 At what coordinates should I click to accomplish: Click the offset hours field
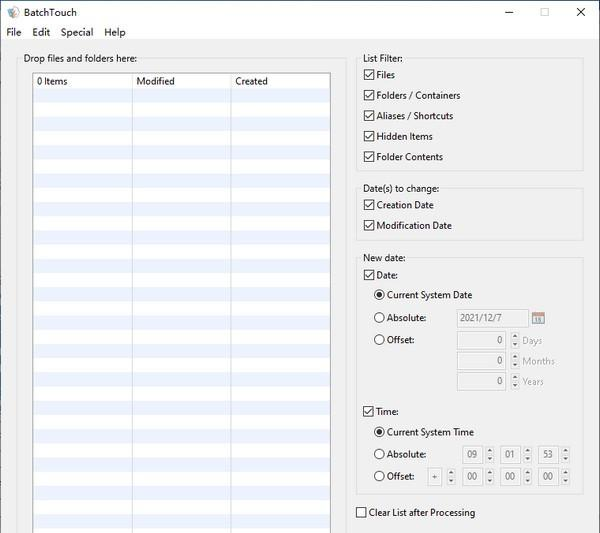(x=472, y=476)
